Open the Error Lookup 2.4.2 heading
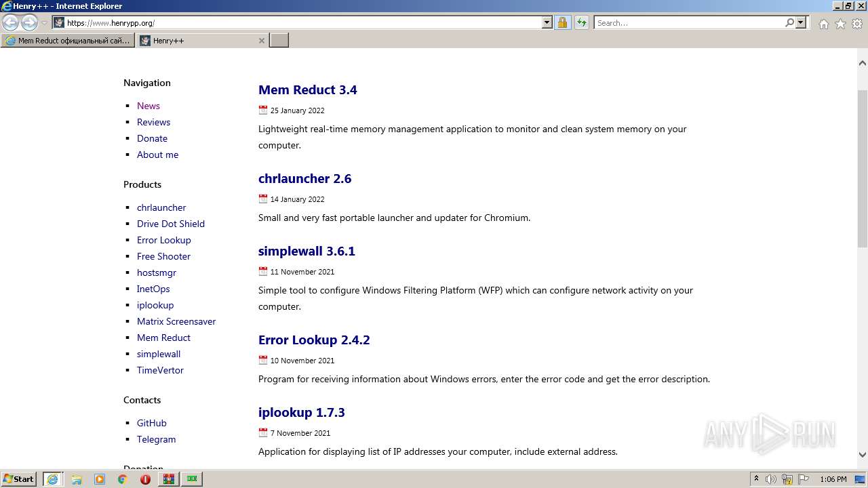 pos(314,340)
